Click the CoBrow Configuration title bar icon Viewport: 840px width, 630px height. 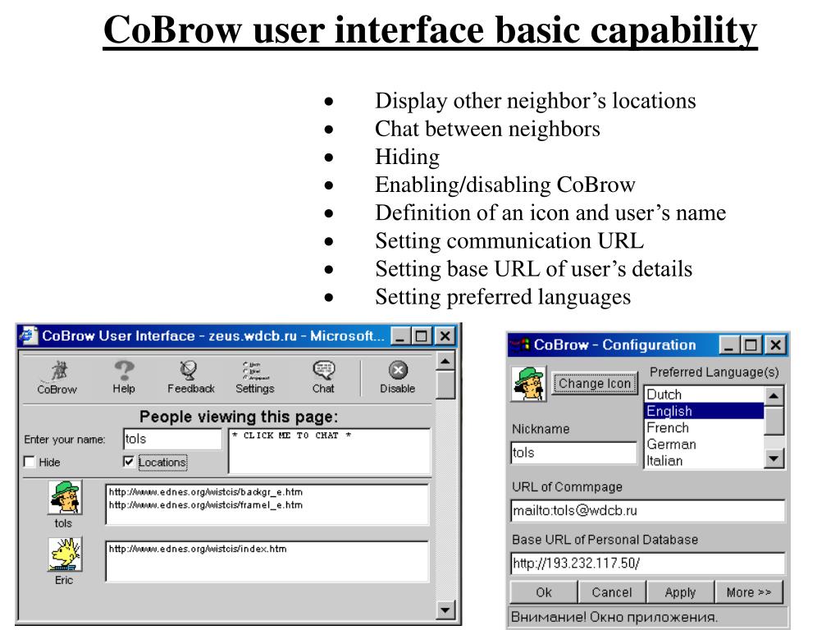520,345
